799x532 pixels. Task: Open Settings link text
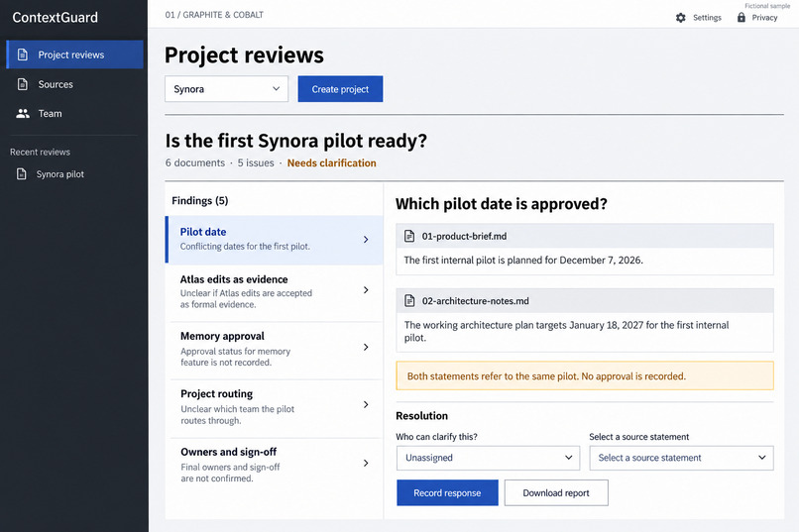(x=707, y=18)
